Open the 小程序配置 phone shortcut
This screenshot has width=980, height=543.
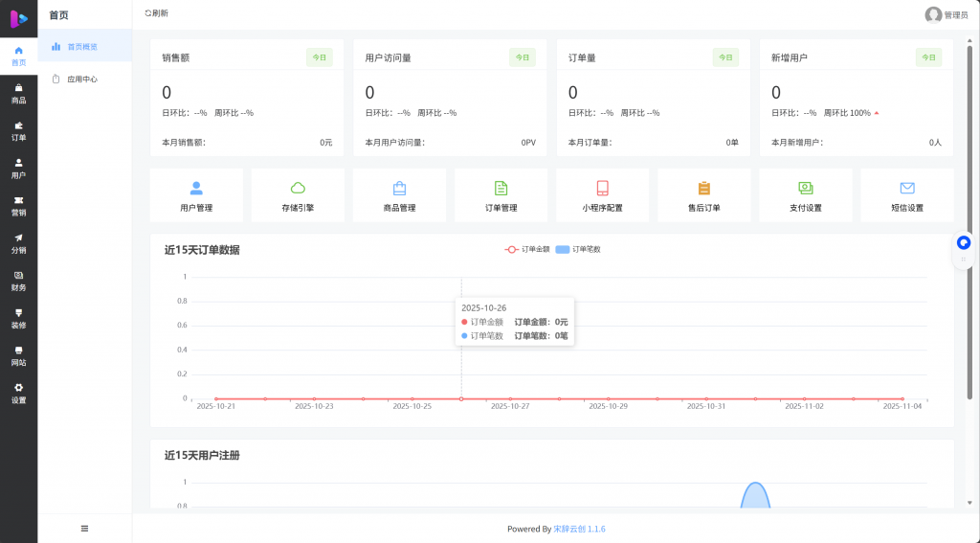(603, 195)
